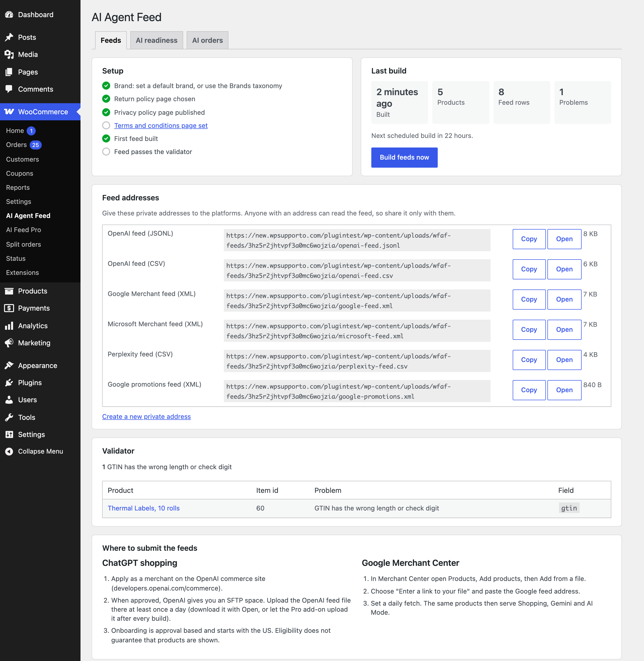Copy the OpenAI feed CSV address
The height and width of the screenshot is (661, 644).
(x=529, y=269)
